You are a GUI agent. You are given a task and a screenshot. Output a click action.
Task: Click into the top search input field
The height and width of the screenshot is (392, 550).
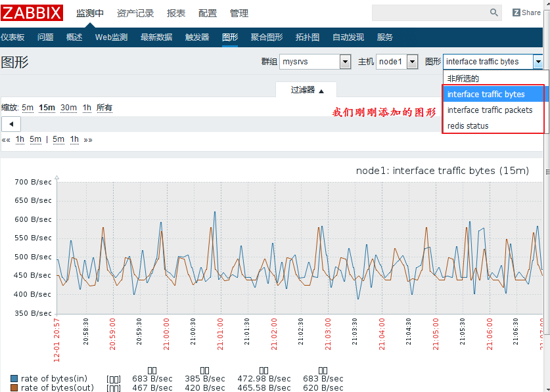click(430, 12)
